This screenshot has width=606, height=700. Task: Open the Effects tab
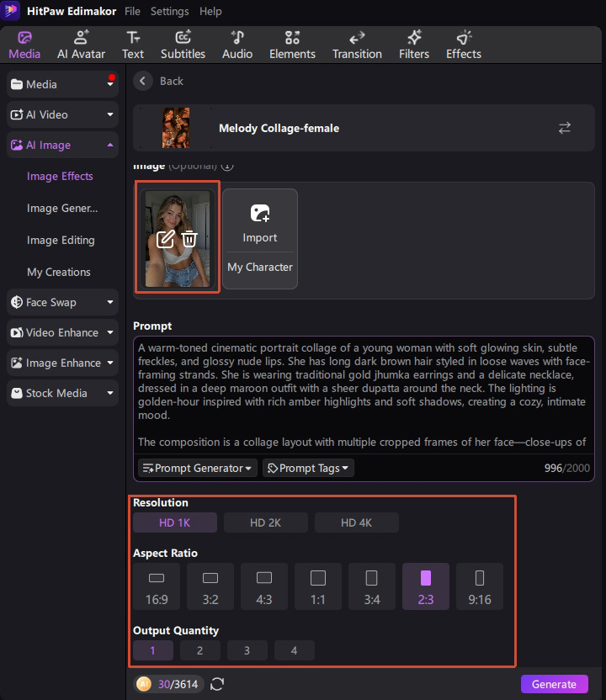click(464, 45)
